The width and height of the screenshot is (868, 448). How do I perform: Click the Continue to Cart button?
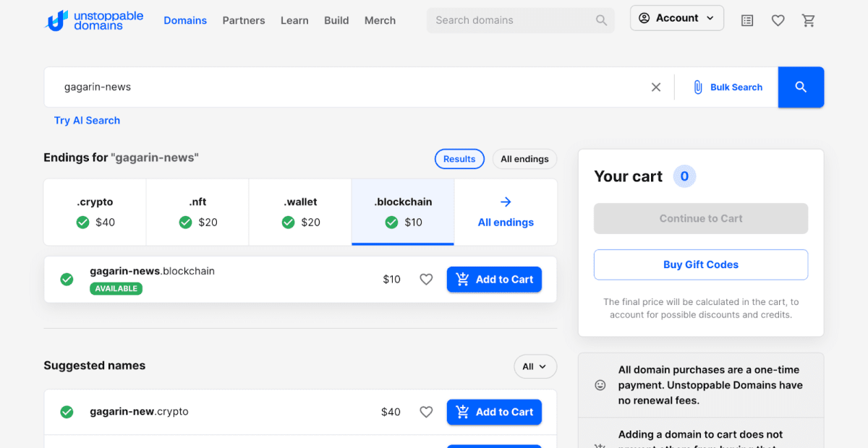(701, 218)
